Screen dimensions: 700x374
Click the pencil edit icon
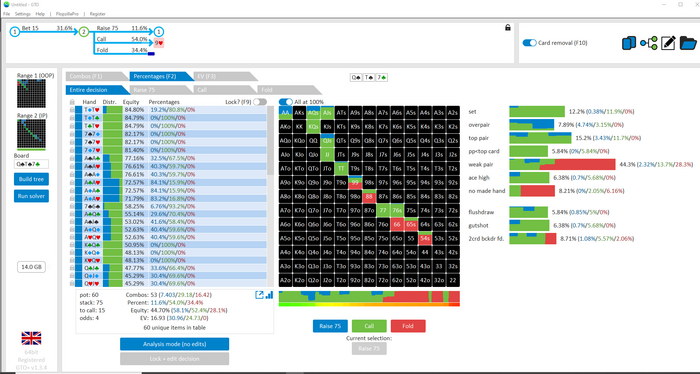point(668,43)
